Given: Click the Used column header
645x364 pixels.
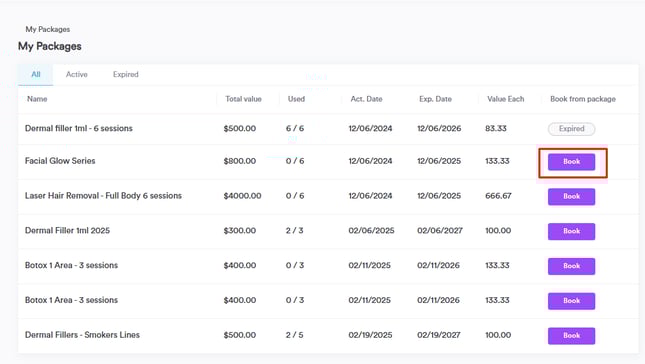Looking at the screenshot, I should point(296,99).
